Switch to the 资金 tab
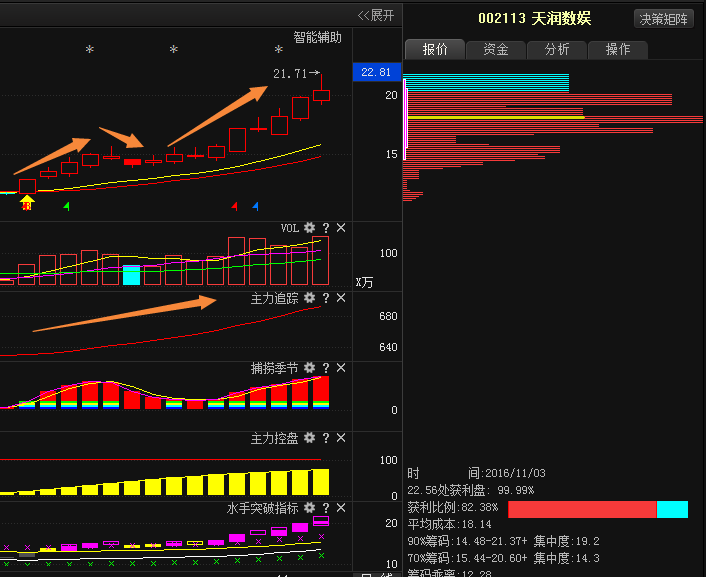 (496, 49)
